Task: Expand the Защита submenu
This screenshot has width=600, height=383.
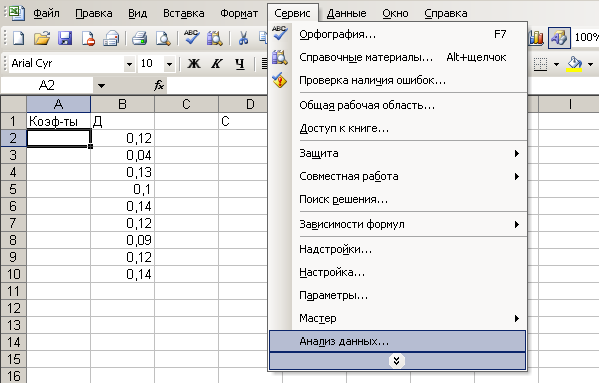Action: 517,153
